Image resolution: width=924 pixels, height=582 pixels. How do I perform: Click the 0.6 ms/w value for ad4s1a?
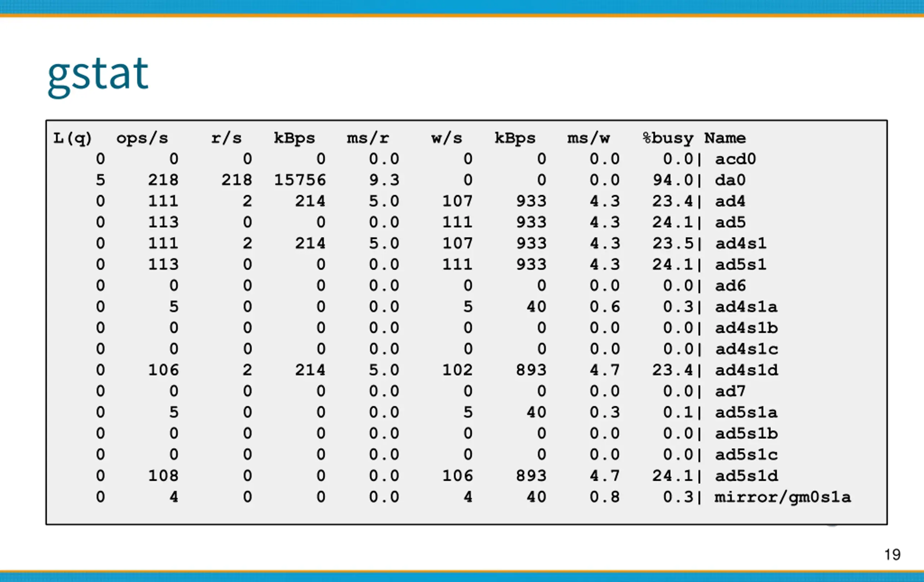pyautogui.click(x=605, y=307)
